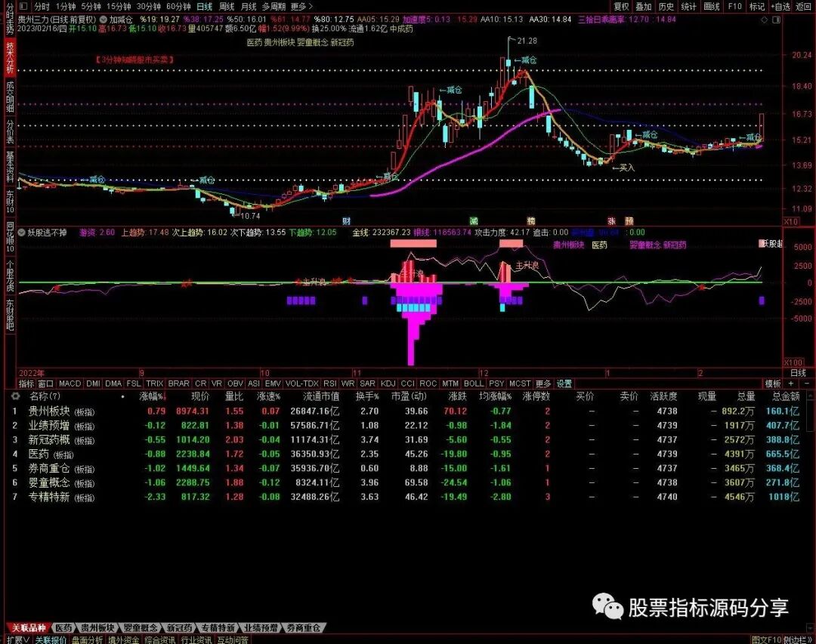Viewport: 816px width, 644px height.
Task: Click the minus button beside 模板
Action: (x=807, y=384)
